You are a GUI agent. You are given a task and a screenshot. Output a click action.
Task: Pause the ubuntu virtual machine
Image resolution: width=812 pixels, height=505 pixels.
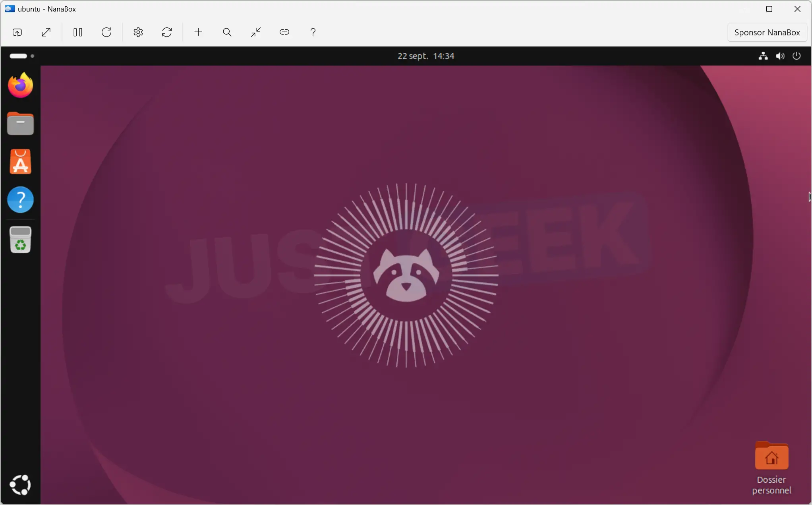[78, 32]
